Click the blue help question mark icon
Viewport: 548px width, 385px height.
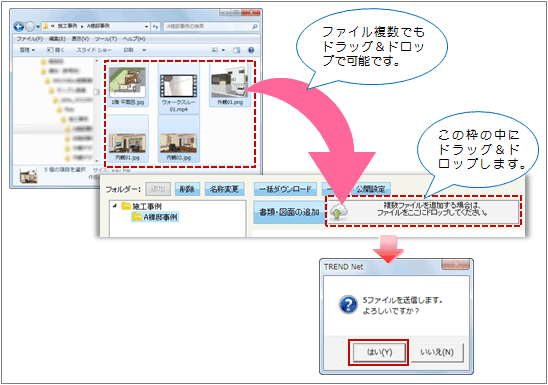point(251,50)
